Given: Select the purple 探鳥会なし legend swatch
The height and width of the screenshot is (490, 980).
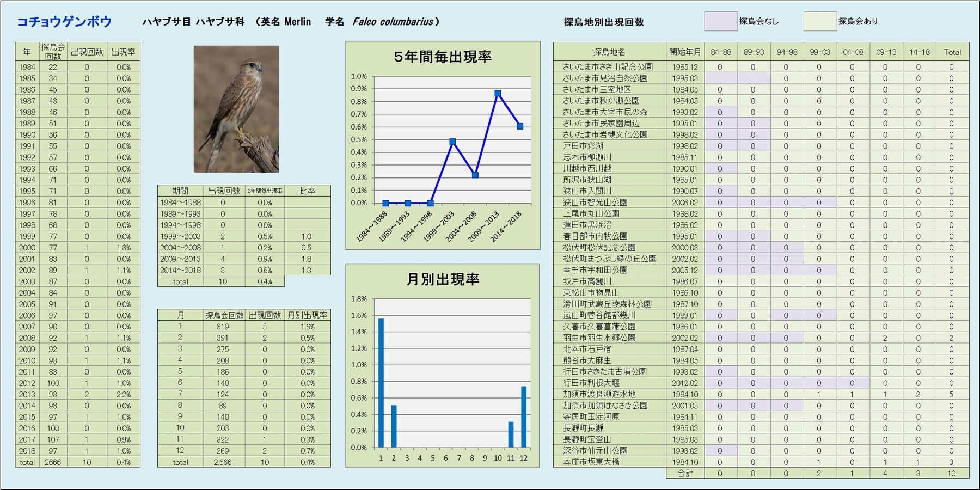Looking at the screenshot, I should [x=720, y=21].
